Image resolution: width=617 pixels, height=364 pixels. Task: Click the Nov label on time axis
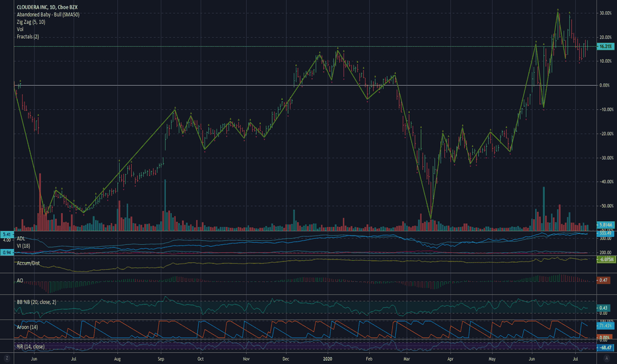point(246,359)
